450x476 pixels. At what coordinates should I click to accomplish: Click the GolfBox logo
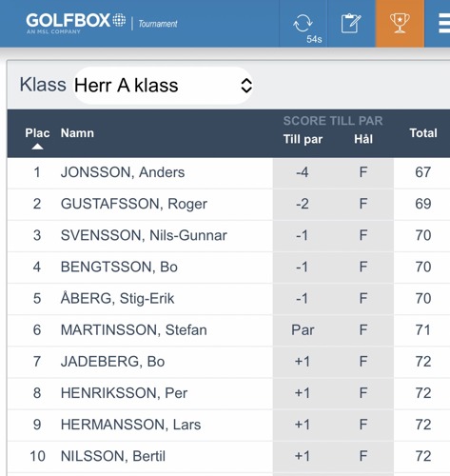click(x=76, y=23)
